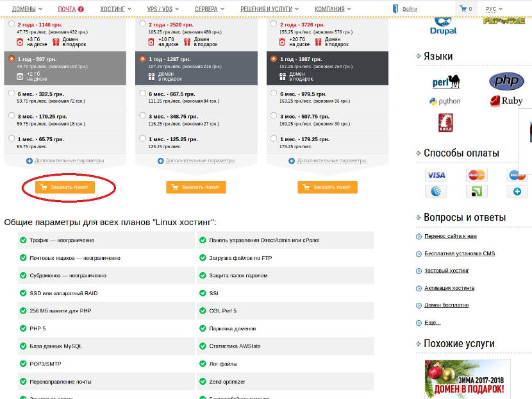532x399 pixels.
Task: Choose the MasterCard payment icon
Action: point(477,175)
